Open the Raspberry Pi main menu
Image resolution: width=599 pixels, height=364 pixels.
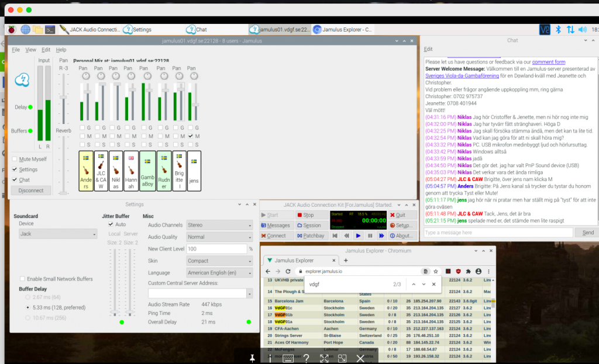(x=12, y=29)
